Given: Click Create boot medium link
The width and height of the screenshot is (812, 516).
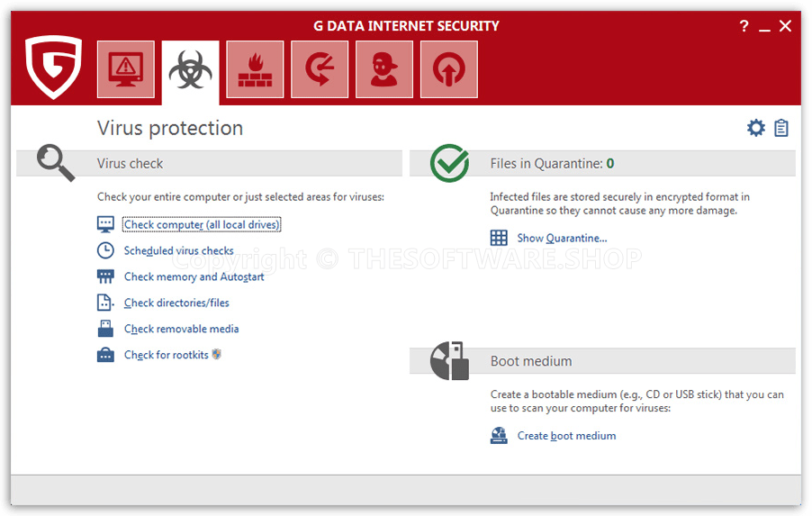Looking at the screenshot, I should pyautogui.click(x=566, y=436).
